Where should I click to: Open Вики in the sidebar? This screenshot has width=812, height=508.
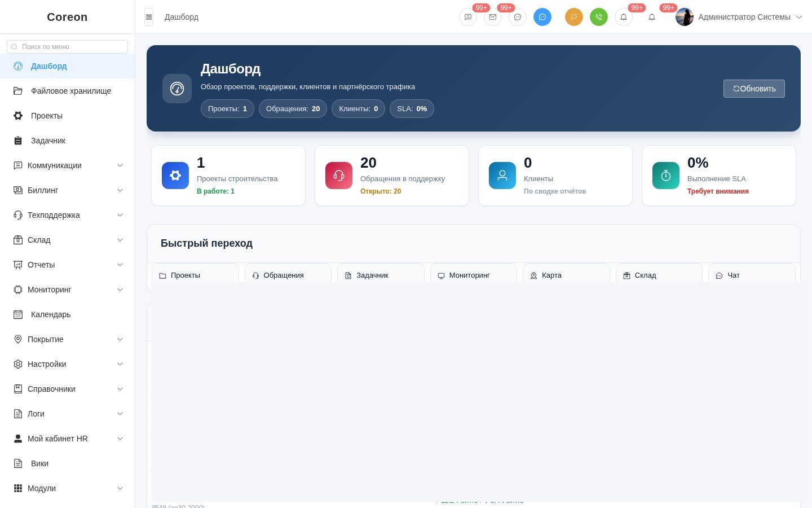[67, 463]
